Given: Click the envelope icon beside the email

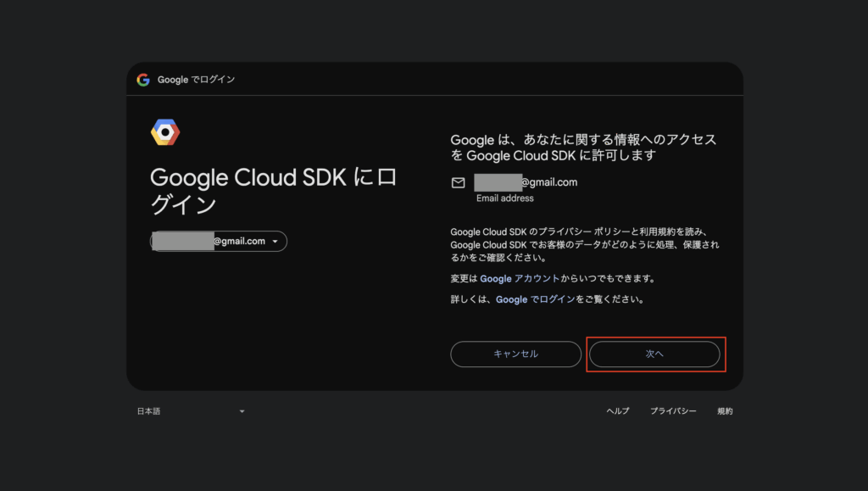Looking at the screenshot, I should [458, 182].
